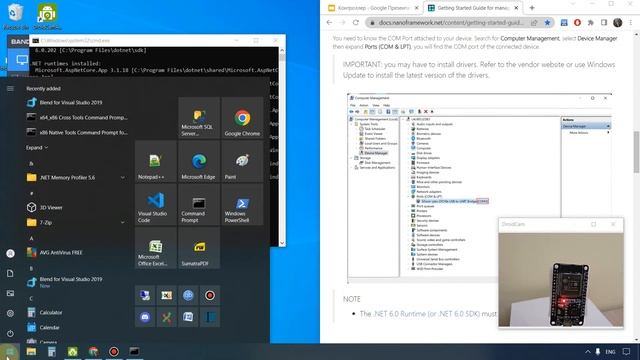Open Documents from the Start menu rail

click(x=10, y=273)
